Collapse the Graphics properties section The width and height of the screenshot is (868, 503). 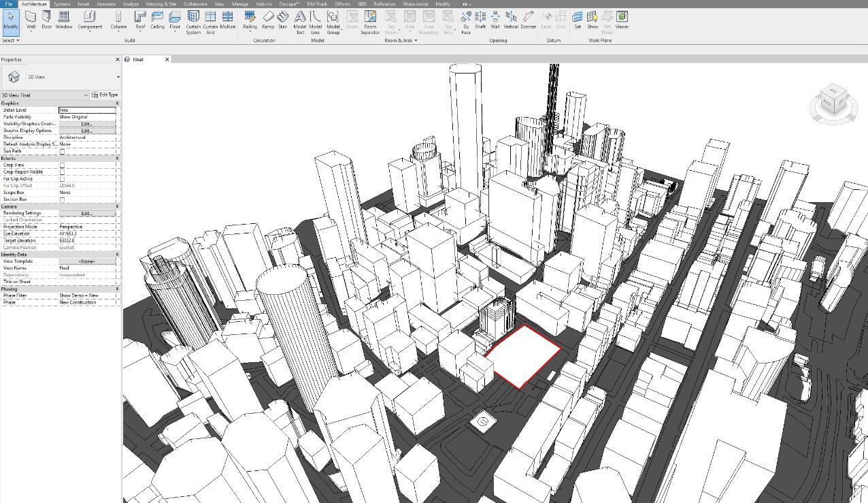click(117, 103)
